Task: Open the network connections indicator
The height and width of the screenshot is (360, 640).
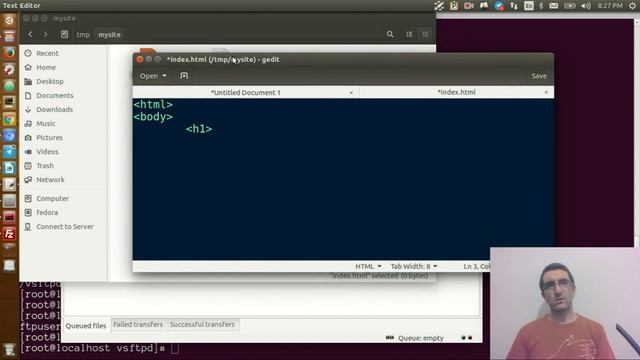Action: coord(514,6)
